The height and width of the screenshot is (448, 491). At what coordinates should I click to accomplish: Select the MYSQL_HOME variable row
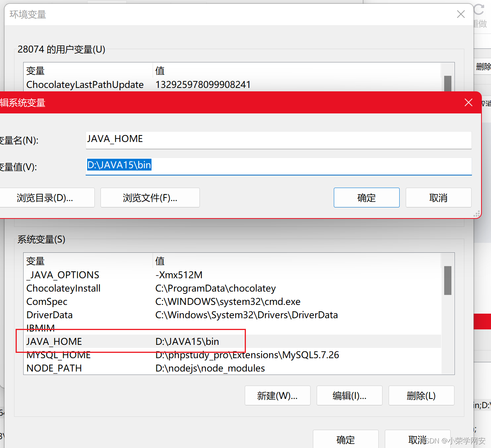point(232,355)
